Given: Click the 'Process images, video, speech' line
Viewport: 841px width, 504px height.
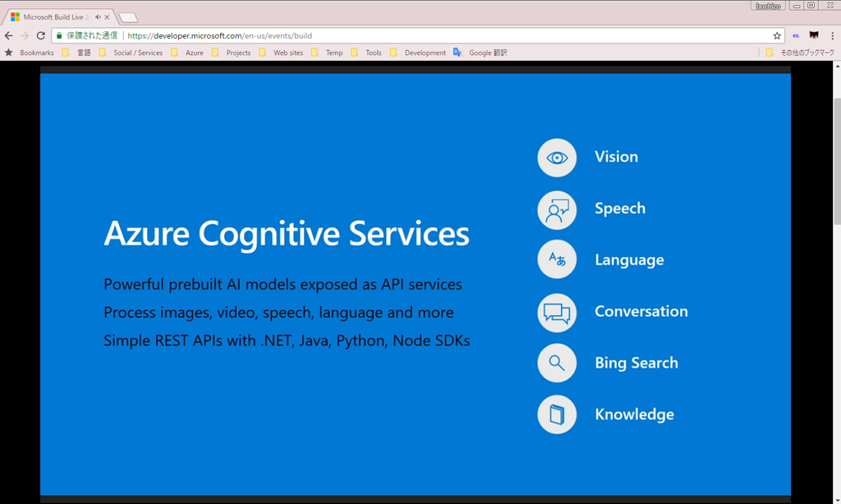Looking at the screenshot, I should click(278, 313).
